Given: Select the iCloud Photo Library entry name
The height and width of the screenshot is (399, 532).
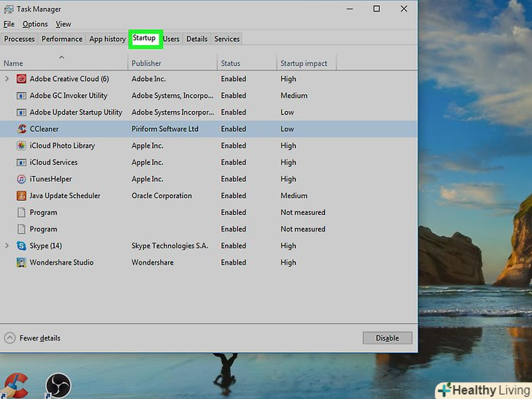Looking at the screenshot, I should 62,145.
